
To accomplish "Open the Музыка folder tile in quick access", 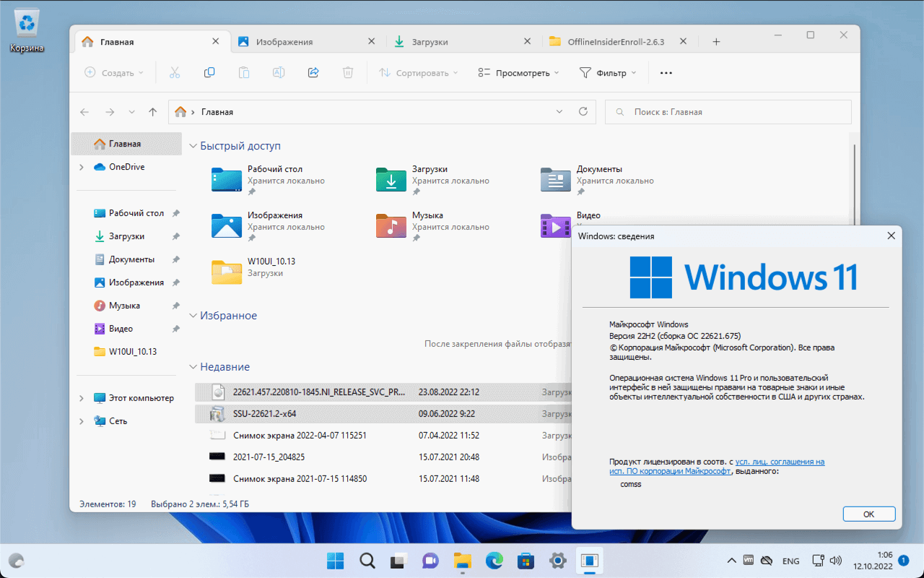I will point(433,226).
